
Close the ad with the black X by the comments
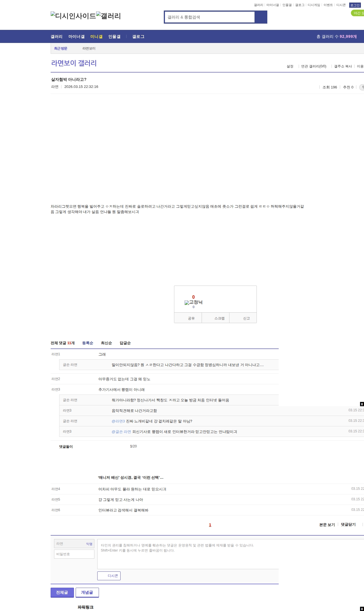tap(362, 404)
